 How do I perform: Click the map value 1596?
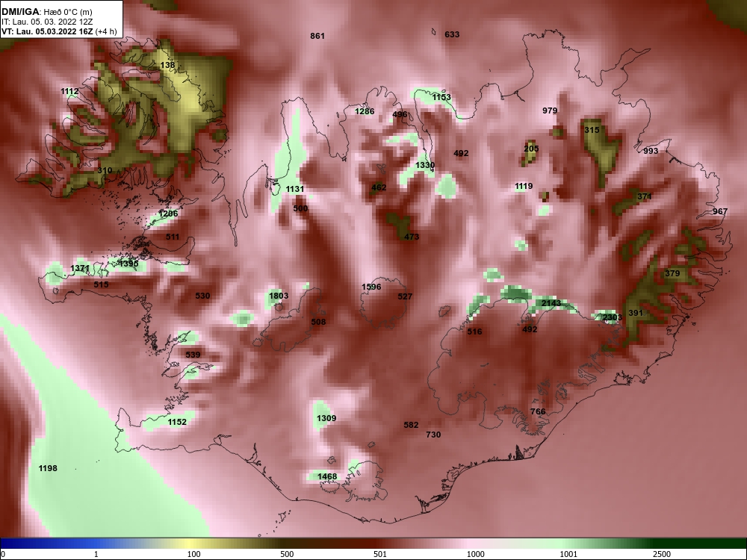tap(371, 287)
